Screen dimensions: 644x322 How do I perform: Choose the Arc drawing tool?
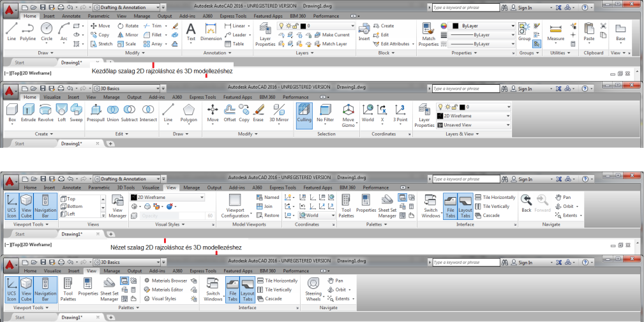pyautogui.click(x=64, y=32)
